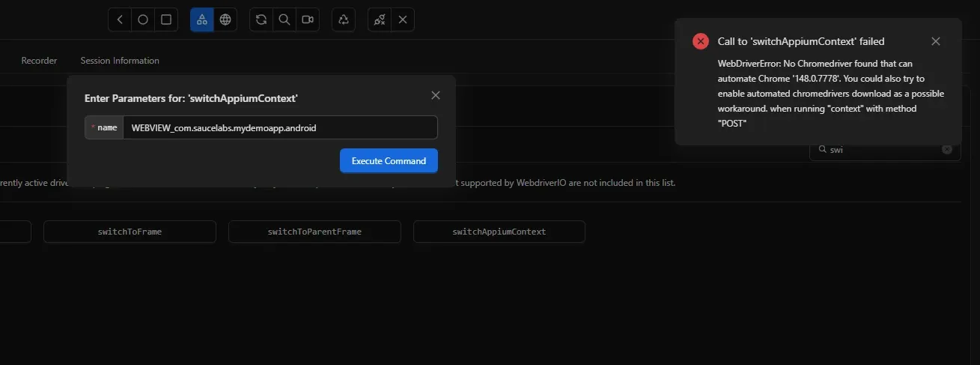Viewport: 980px width, 365px height.
Task: Click the unplug disconnect session icon
Action: tap(380, 19)
